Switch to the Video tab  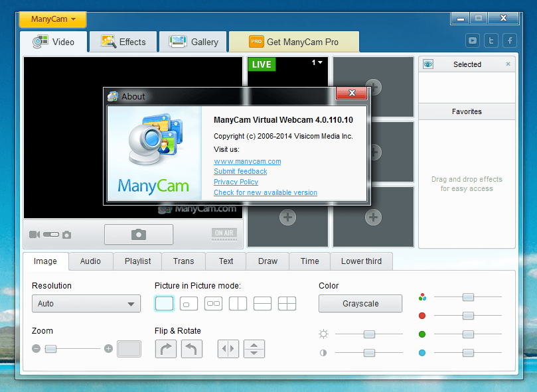tap(54, 42)
